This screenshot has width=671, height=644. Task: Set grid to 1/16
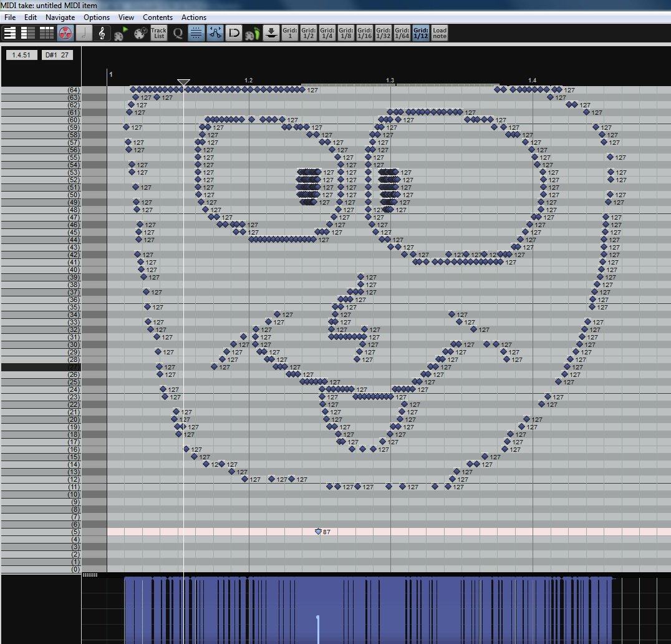365,33
